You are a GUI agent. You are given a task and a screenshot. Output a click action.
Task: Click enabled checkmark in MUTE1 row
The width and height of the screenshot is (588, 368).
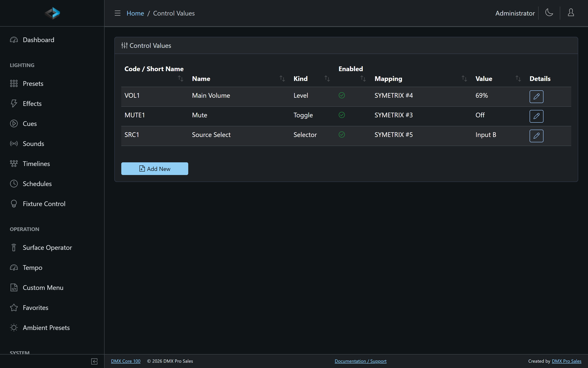342,115
